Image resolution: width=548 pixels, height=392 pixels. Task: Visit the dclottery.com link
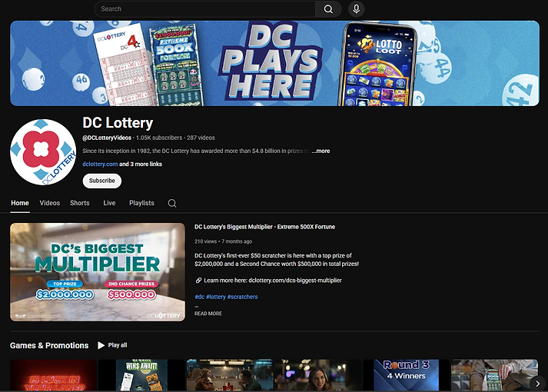point(100,164)
